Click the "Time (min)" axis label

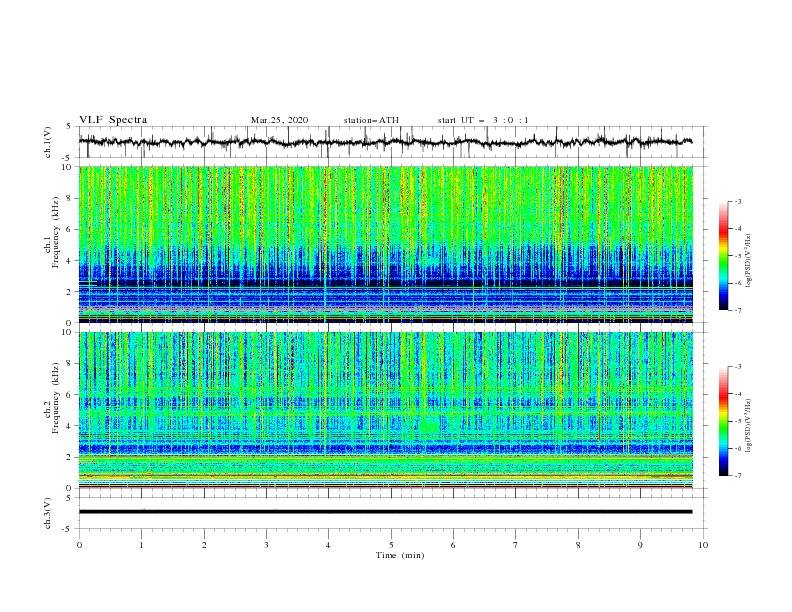coord(400,555)
